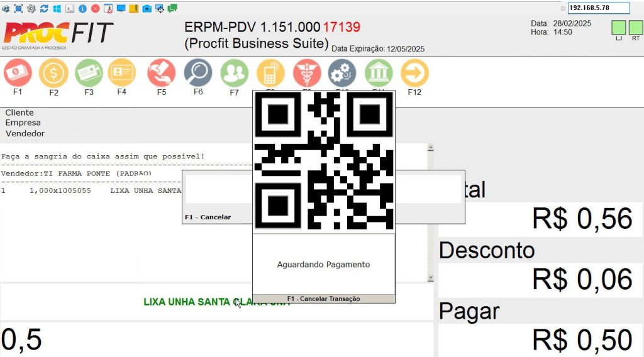Click the fullscreen frame icon in top toolbar
644x357 pixels.
(18, 8)
